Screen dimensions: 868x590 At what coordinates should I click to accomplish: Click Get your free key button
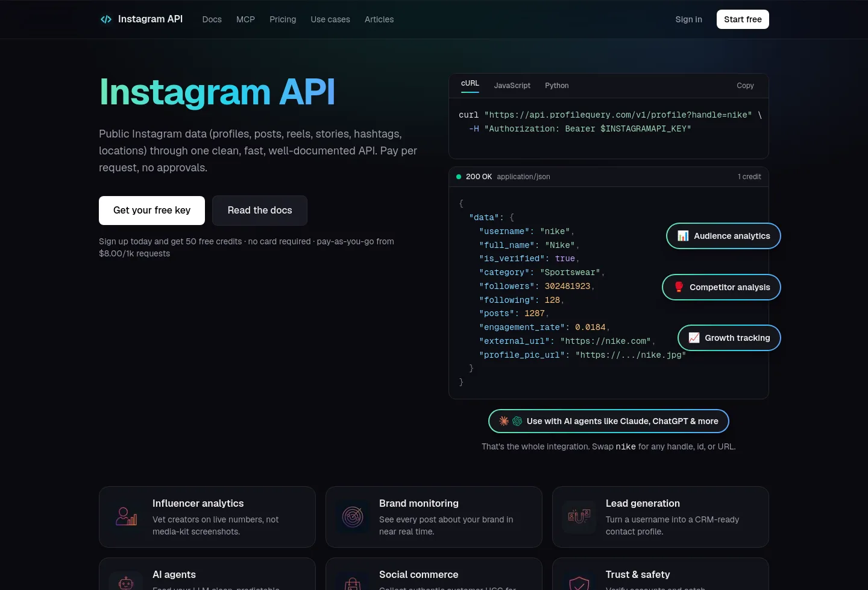click(152, 211)
